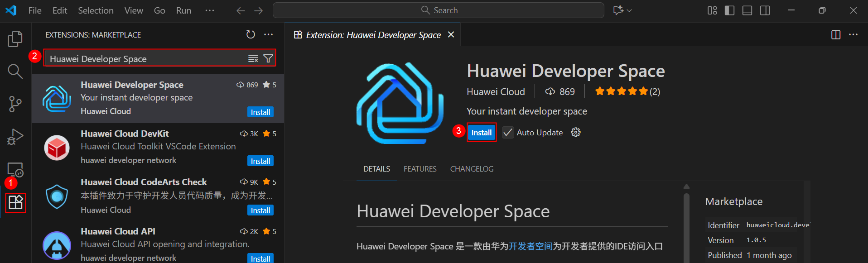Install the Huawei Cloud DevKit extension
The width and height of the screenshot is (868, 263).
coord(260,161)
